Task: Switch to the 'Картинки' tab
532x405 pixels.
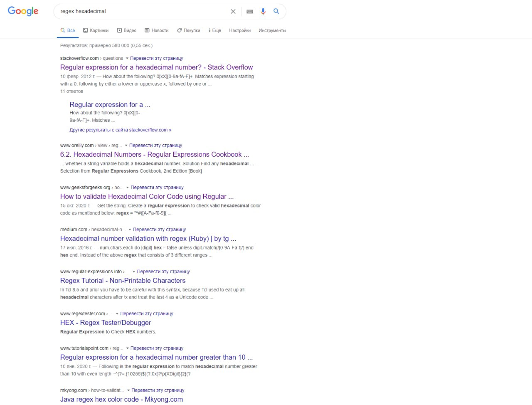Action: tap(96, 30)
